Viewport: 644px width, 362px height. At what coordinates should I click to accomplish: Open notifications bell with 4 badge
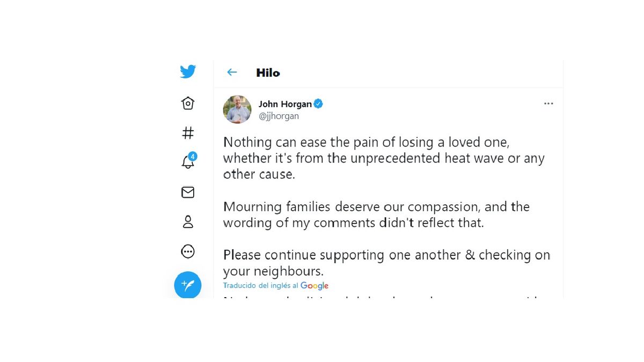[x=188, y=161]
